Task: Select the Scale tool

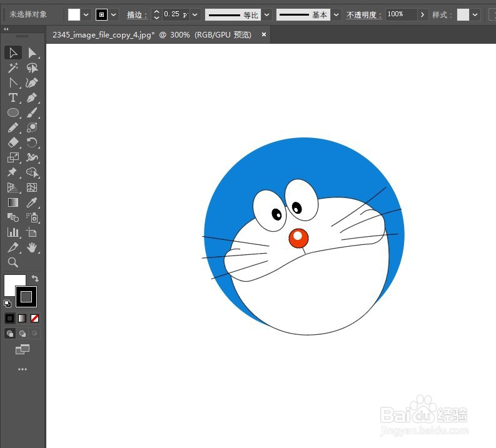Action: tap(13, 157)
